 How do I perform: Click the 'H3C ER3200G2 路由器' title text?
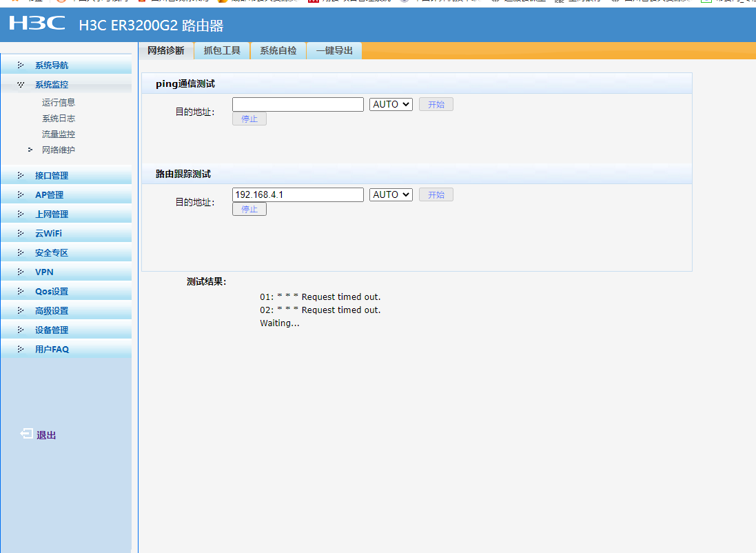[x=151, y=26]
